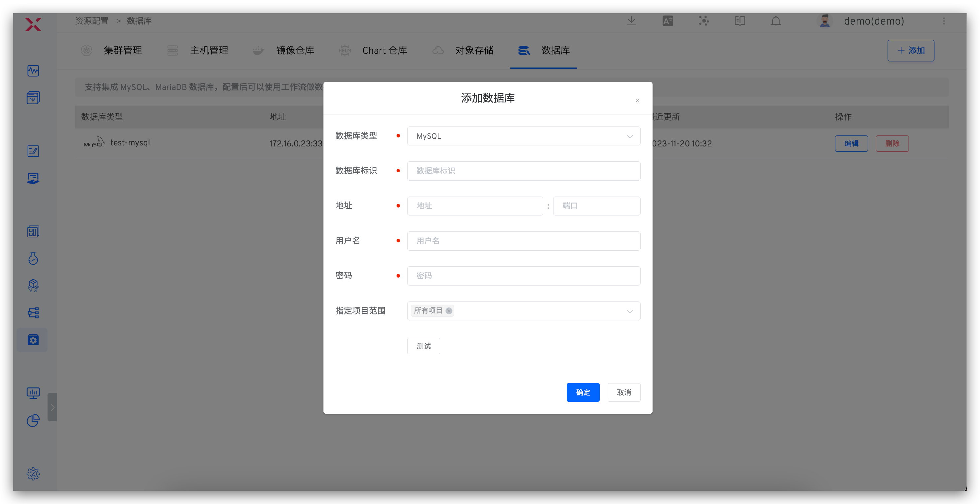Close the 添加数据库 dialog
The image size is (980, 504).
tap(637, 100)
